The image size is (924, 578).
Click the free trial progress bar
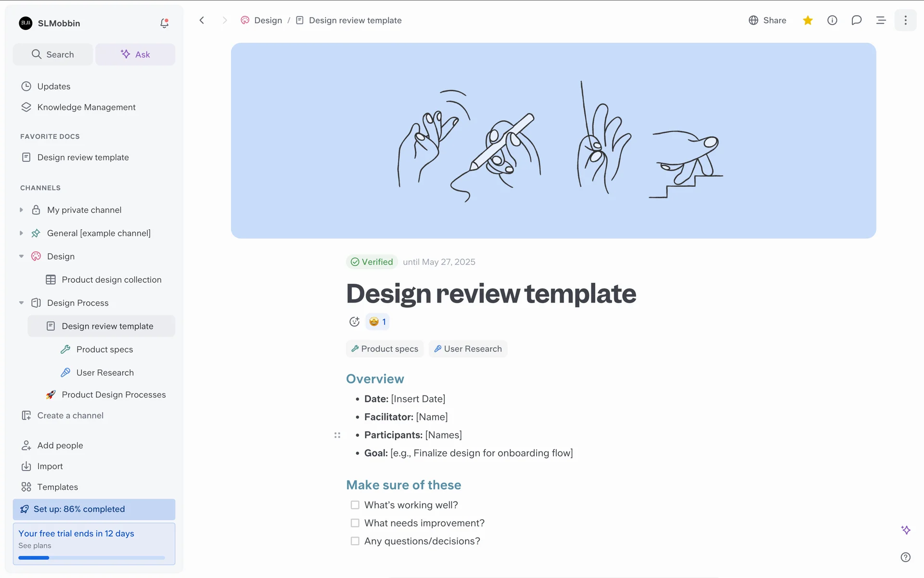[91, 558]
